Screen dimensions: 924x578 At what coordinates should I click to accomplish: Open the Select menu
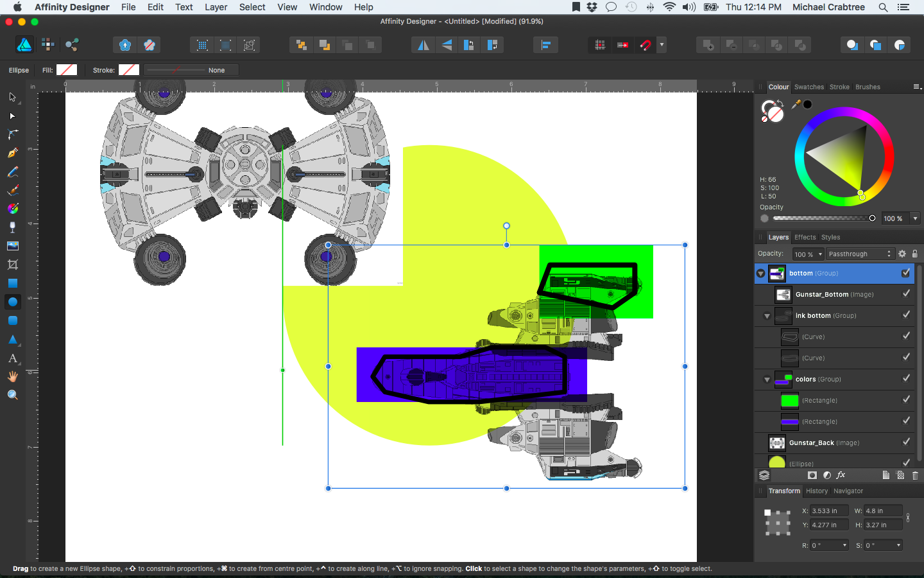tap(252, 7)
